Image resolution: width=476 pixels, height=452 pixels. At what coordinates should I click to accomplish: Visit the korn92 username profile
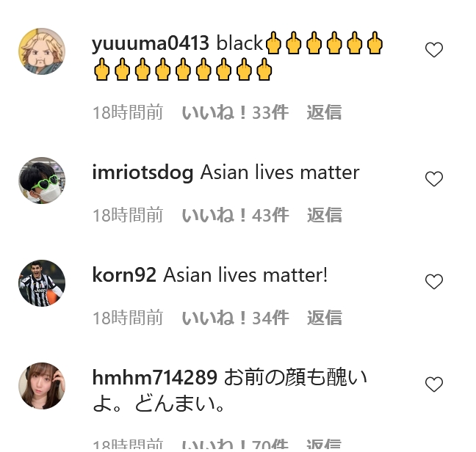coord(124,275)
